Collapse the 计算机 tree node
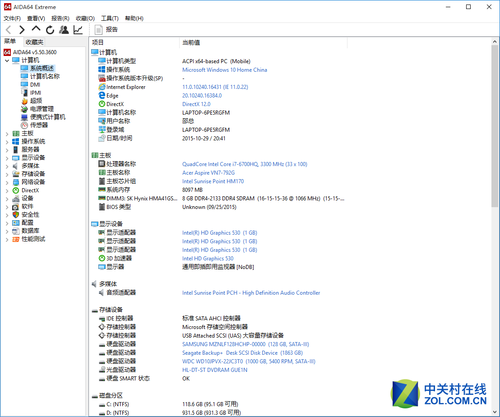 tap(7, 60)
